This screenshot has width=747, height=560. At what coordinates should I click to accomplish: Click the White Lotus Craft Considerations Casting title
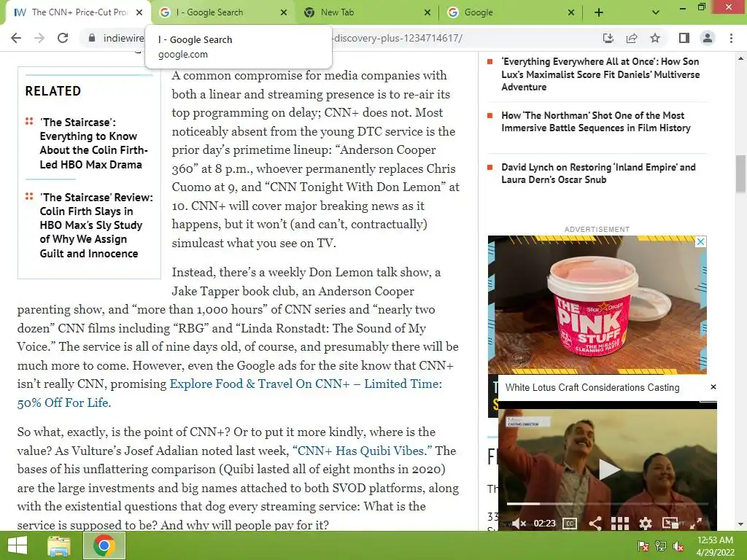(592, 387)
